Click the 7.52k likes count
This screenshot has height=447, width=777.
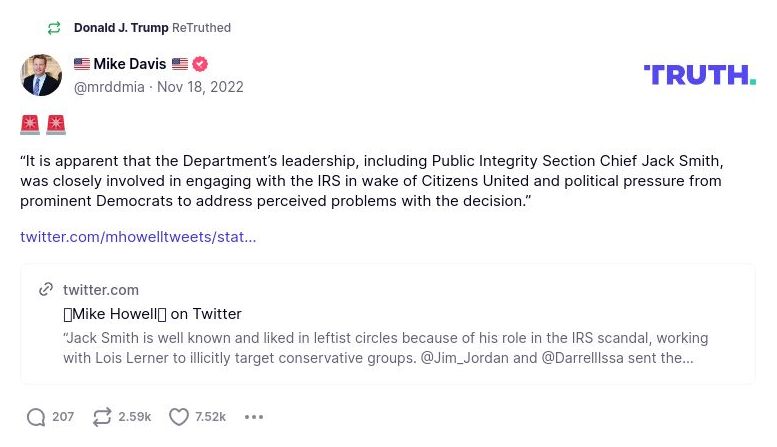[210, 417]
